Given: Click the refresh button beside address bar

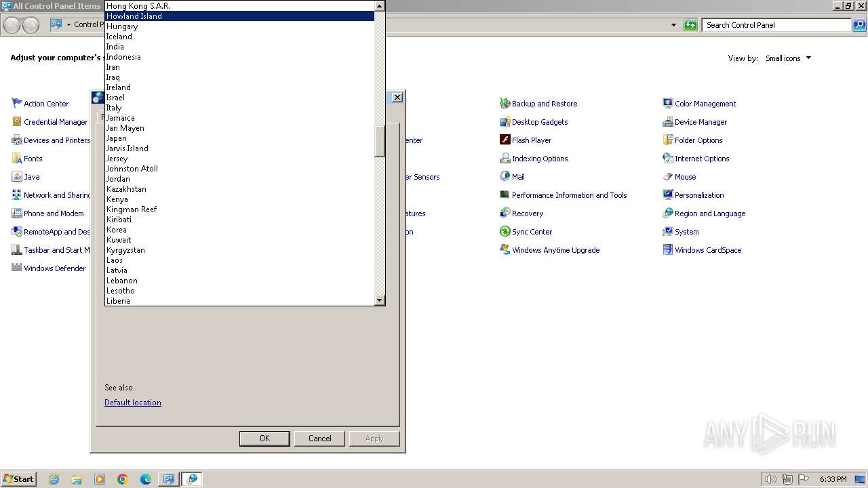Looking at the screenshot, I should click(x=690, y=25).
